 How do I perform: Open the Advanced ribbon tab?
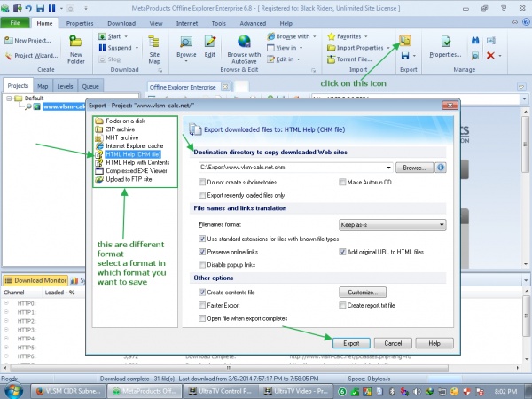coord(253,23)
